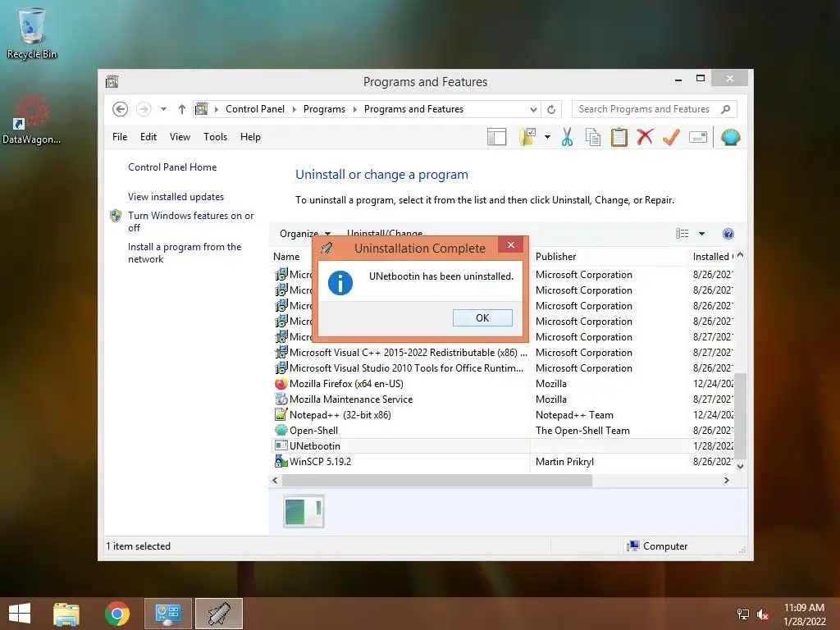Open the recent locations dropdown arrow
Viewport: 840px width, 630px height.
click(x=163, y=109)
